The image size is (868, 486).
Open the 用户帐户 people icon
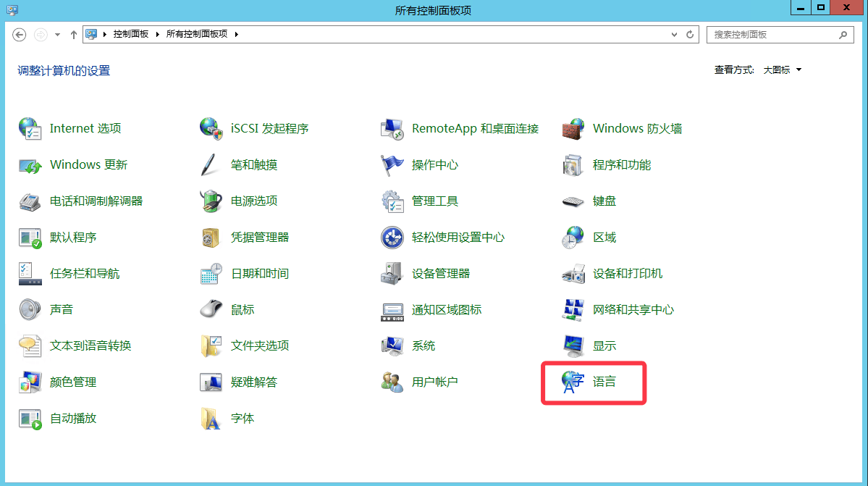click(x=392, y=382)
